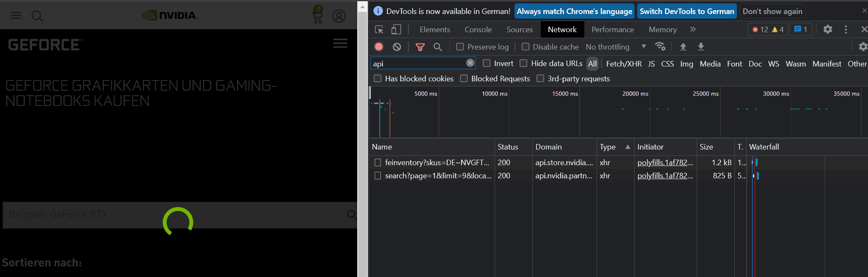Check Blocked Requests checkbox
The image size is (868, 277).
click(x=464, y=78)
